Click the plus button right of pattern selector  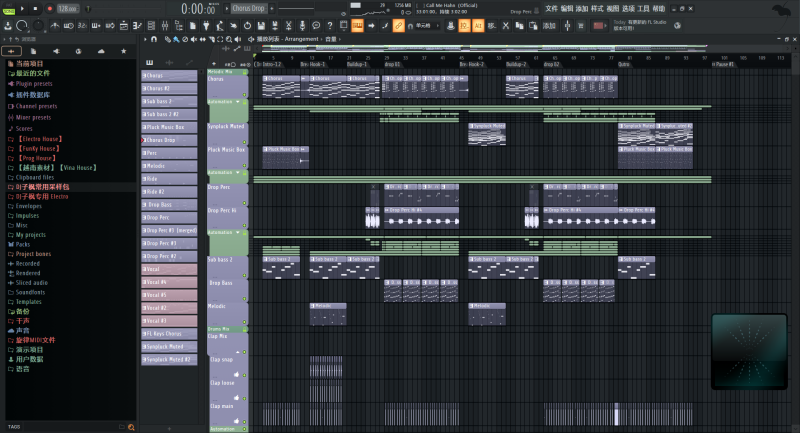tap(272, 9)
